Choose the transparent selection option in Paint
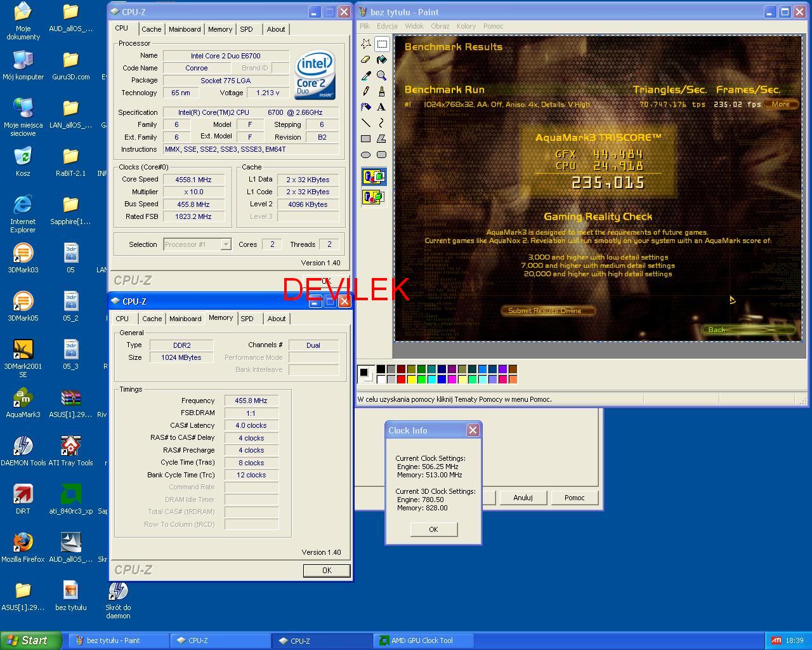812x650 pixels. pyautogui.click(x=374, y=197)
